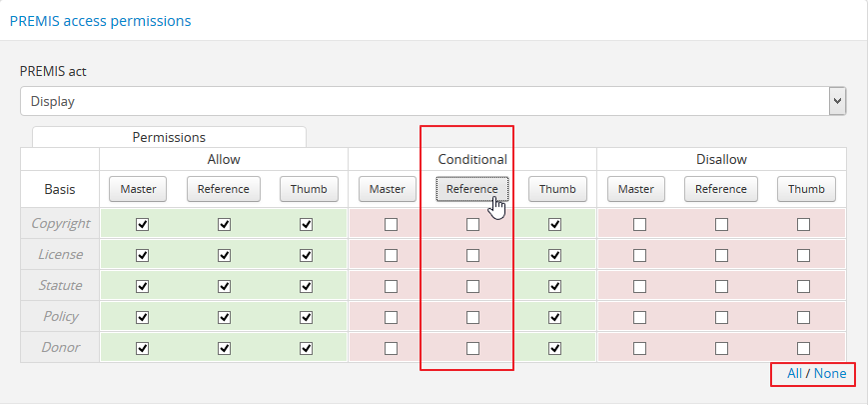The image size is (868, 405).
Task: Click the PREMIS access permissions header
Action: pyautogui.click(x=100, y=20)
